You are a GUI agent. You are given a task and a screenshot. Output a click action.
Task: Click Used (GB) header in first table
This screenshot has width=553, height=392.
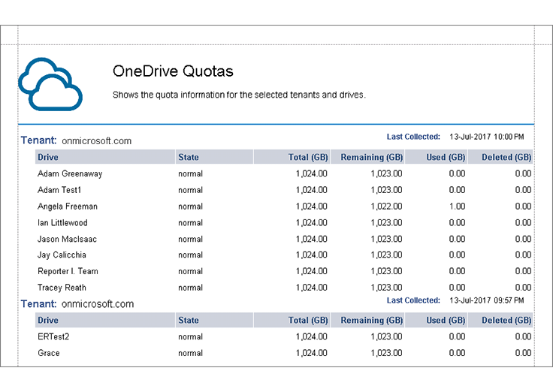pos(437,157)
